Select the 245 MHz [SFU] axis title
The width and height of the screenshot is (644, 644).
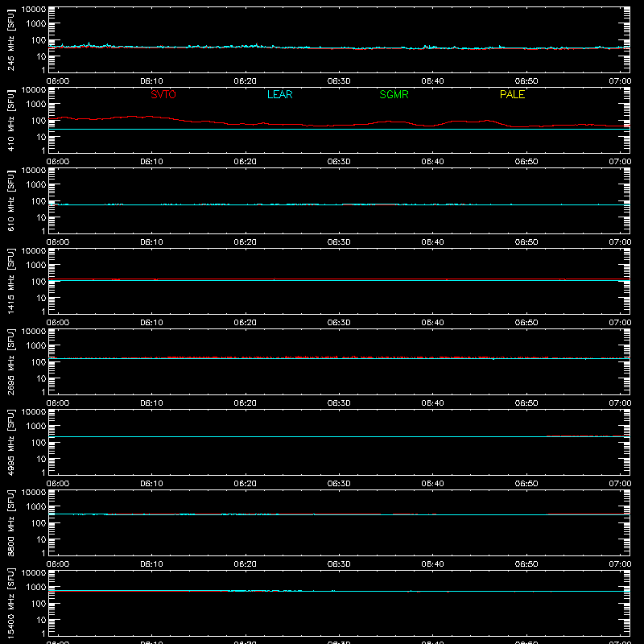[x=10, y=39]
